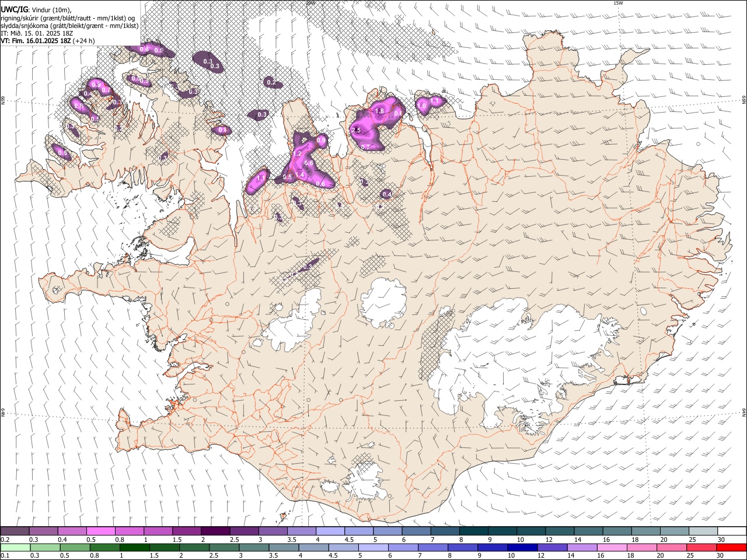Viewport: 747px width, 560px height.
Task: Click the 2.5 snowfall value on the map
Action: pos(357,130)
